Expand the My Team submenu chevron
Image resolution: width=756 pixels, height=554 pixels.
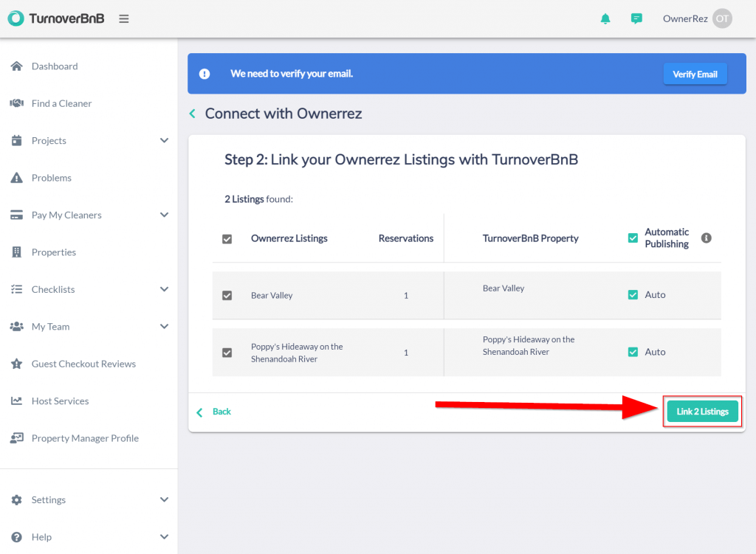(165, 326)
